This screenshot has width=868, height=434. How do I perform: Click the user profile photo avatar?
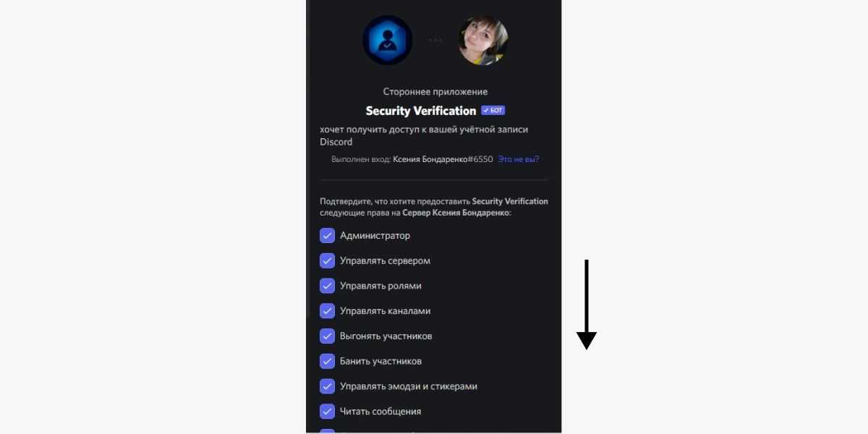[x=483, y=41]
